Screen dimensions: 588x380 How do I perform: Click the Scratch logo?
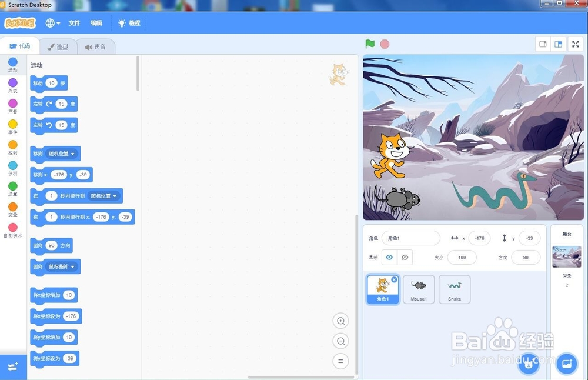[x=20, y=24]
